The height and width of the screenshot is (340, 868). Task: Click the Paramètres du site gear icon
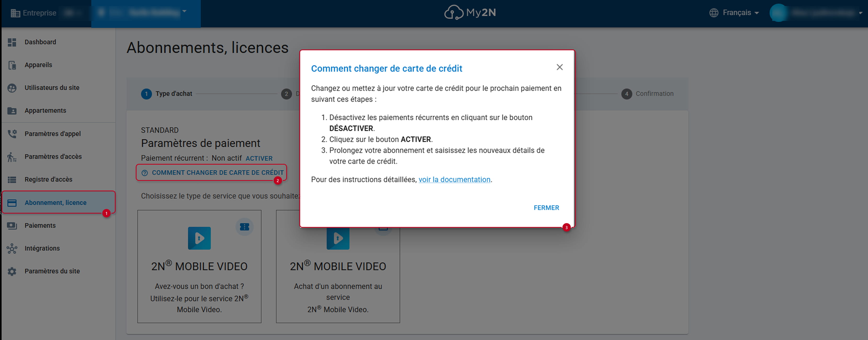(12, 271)
